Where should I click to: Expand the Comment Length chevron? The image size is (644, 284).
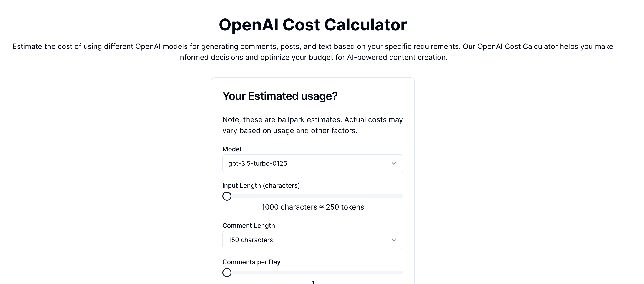pos(394,240)
